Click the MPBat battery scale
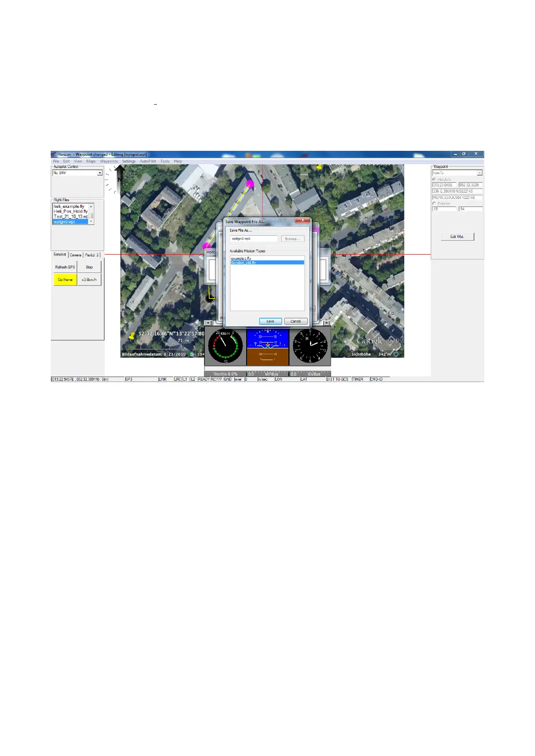 click(268, 374)
